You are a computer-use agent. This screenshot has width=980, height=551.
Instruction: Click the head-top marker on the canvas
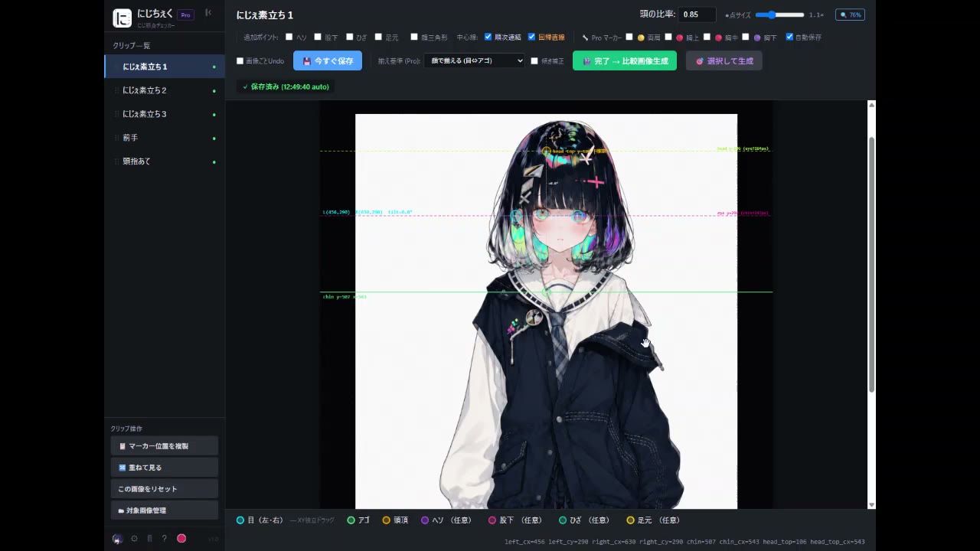[546, 151]
